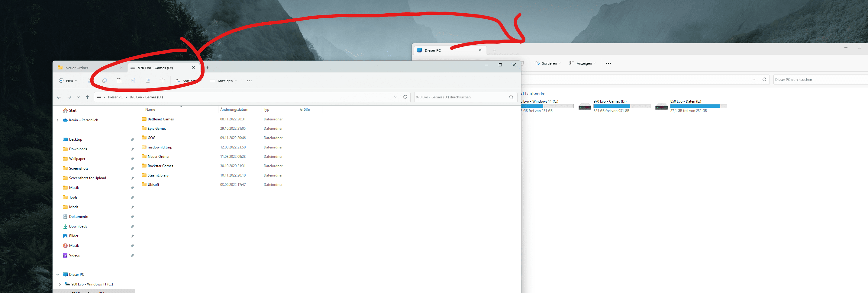Go back with the left arrow
This screenshot has height=293, width=868.
(59, 97)
